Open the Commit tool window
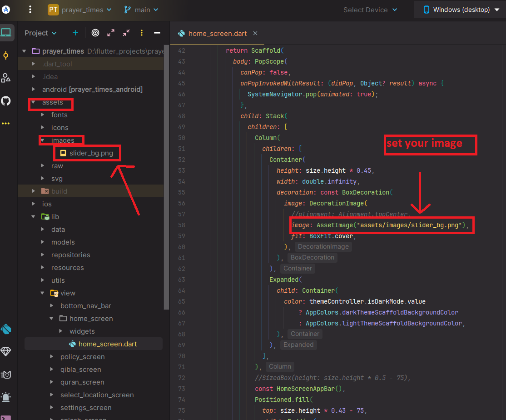Screen dimensions: 506x420 6,55
